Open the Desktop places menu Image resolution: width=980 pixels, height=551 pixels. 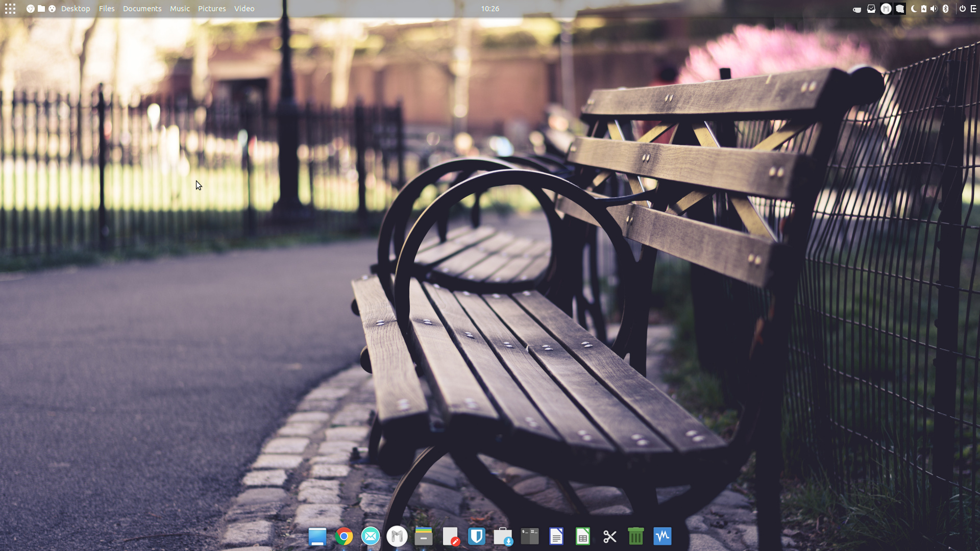coord(76,9)
